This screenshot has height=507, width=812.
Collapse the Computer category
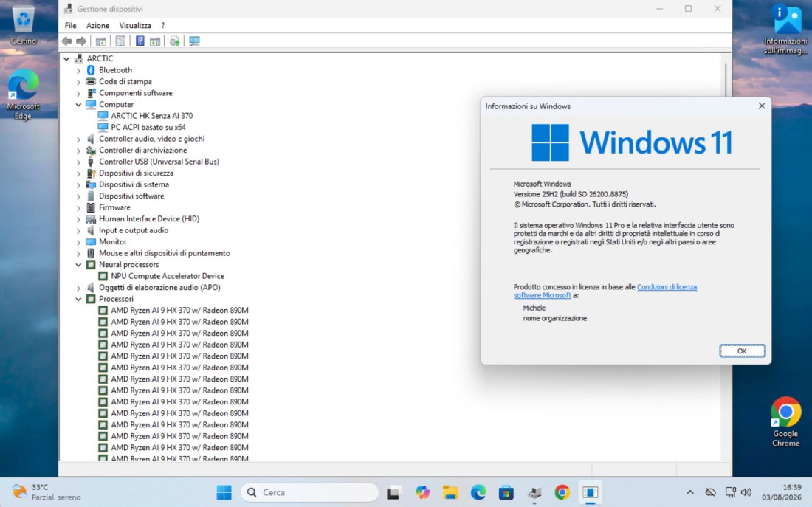coord(78,104)
